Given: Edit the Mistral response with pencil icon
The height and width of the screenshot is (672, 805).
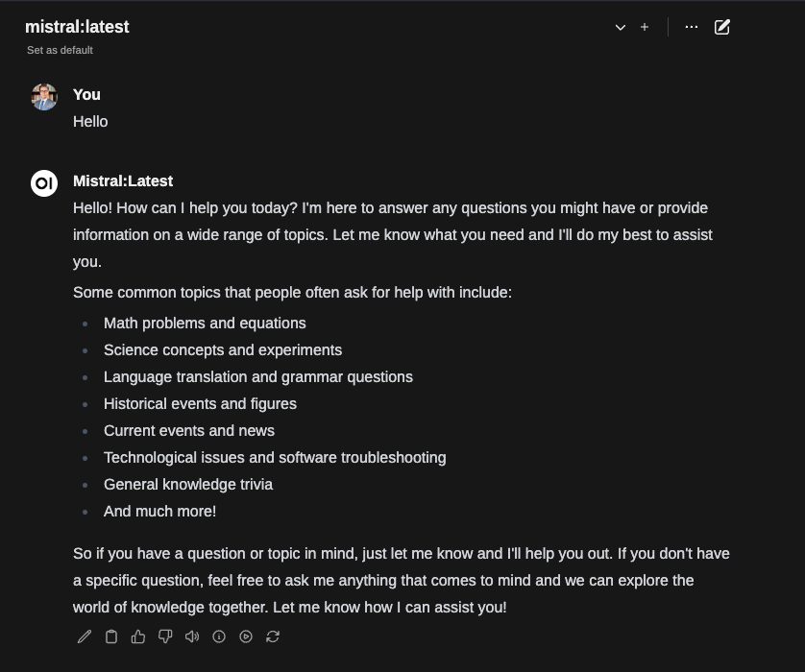Looking at the screenshot, I should [85, 636].
